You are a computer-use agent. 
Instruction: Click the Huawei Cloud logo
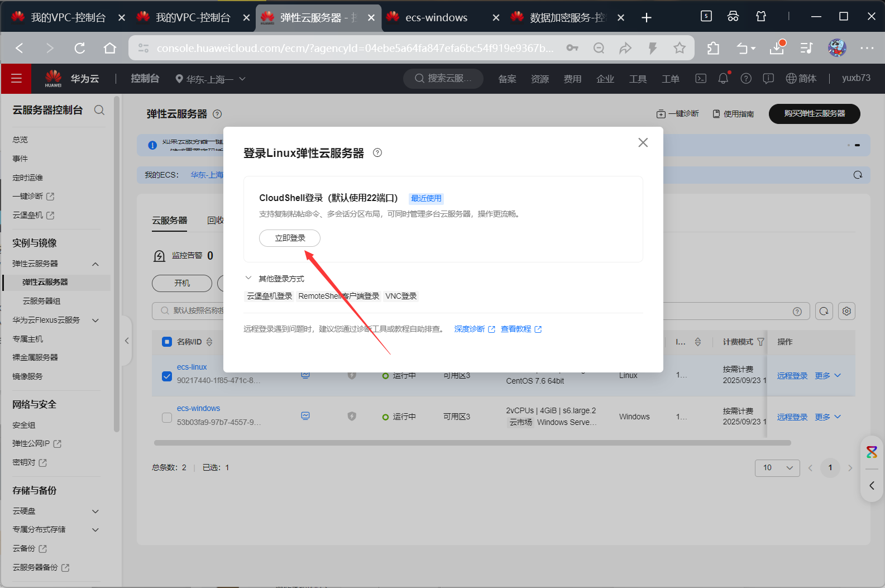click(x=54, y=79)
